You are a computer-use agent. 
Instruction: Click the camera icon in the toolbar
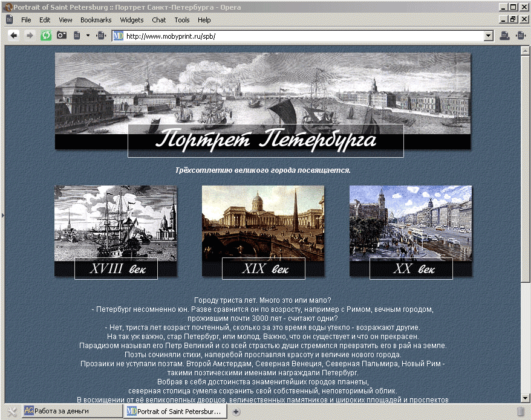(62, 35)
